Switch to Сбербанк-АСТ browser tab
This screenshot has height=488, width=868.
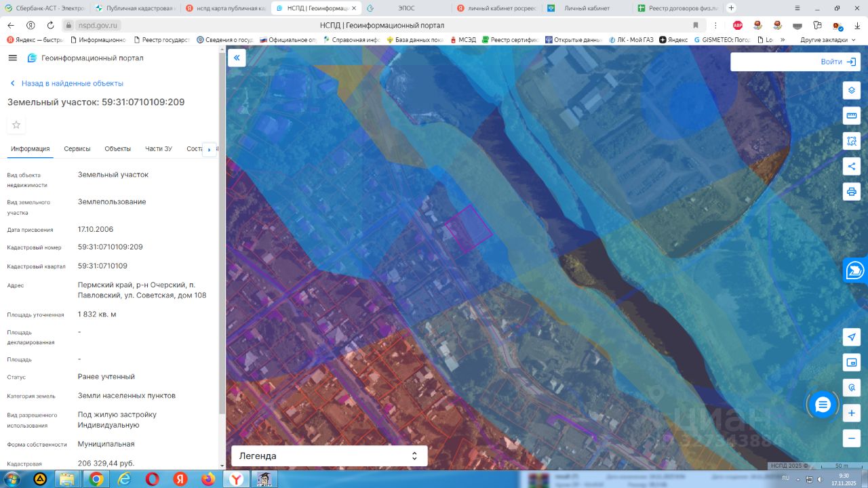(x=45, y=8)
